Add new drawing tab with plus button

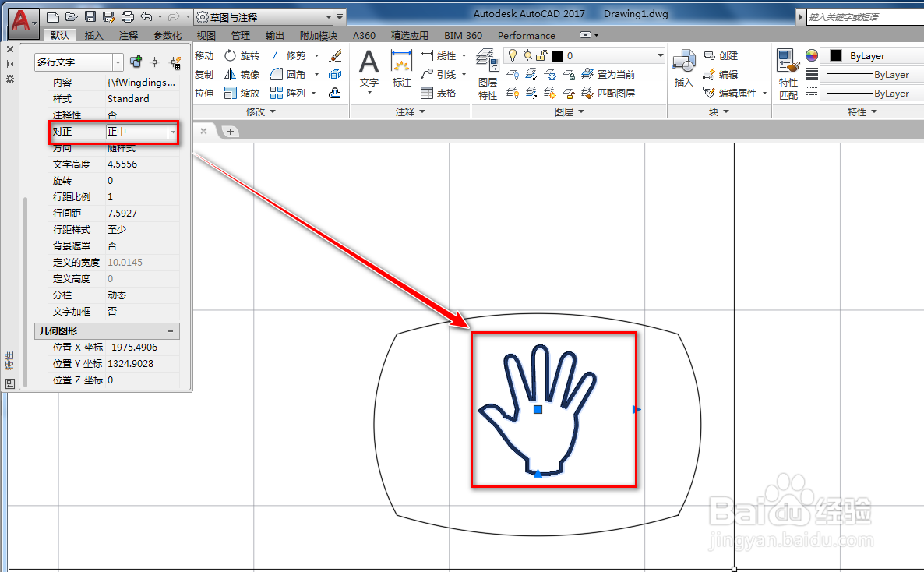[231, 132]
